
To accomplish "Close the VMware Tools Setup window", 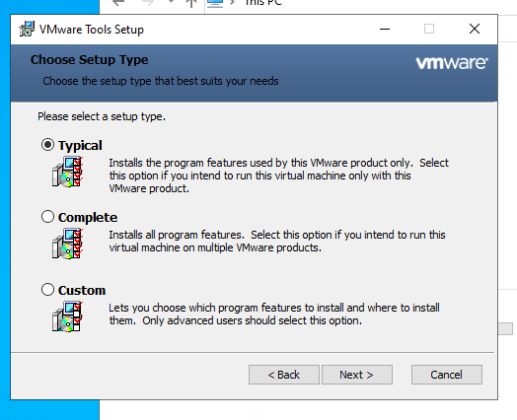I will click(x=475, y=29).
